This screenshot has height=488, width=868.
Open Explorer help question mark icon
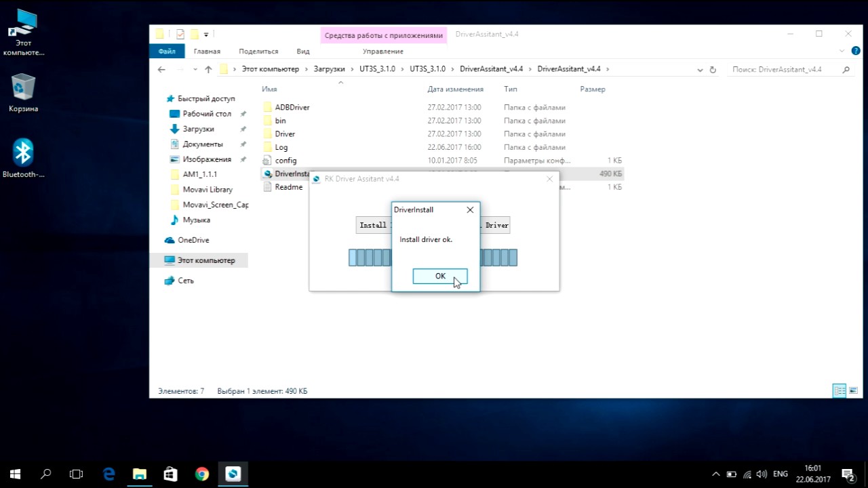coord(854,52)
